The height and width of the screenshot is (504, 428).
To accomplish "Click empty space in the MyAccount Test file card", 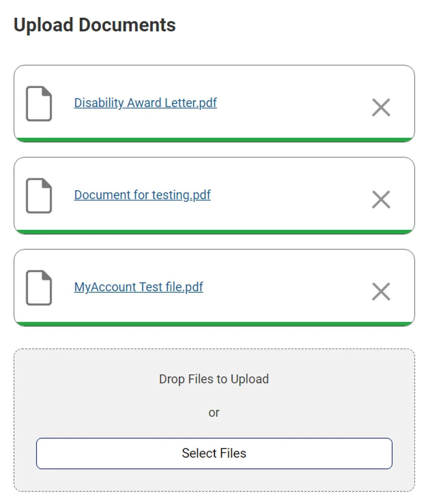I will pos(292,288).
